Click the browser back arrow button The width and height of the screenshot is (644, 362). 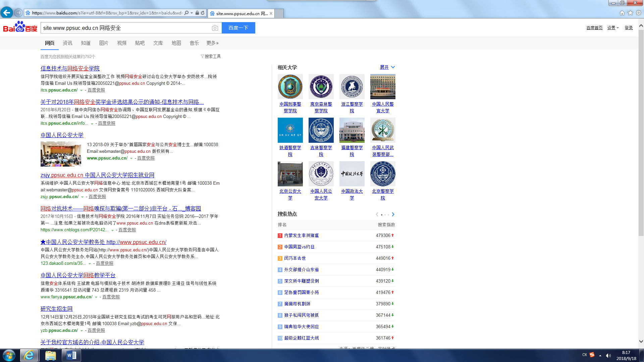click(x=7, y=13)
